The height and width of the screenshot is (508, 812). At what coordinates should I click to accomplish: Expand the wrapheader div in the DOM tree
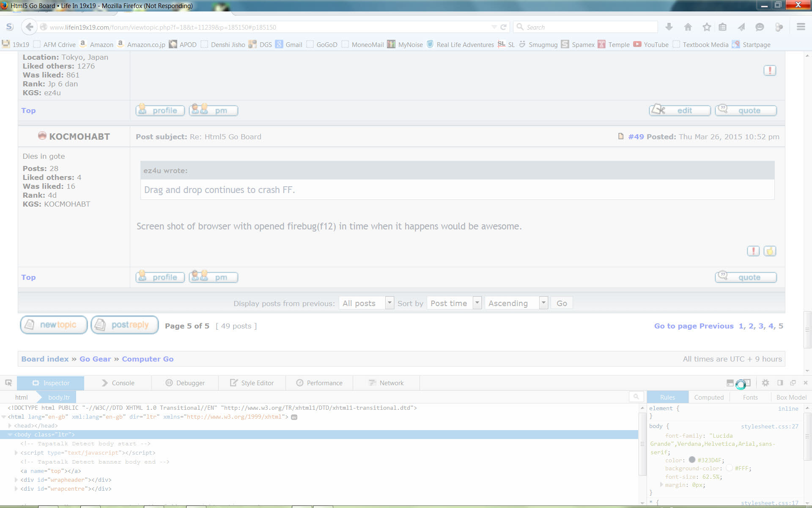tap(16, 480)
